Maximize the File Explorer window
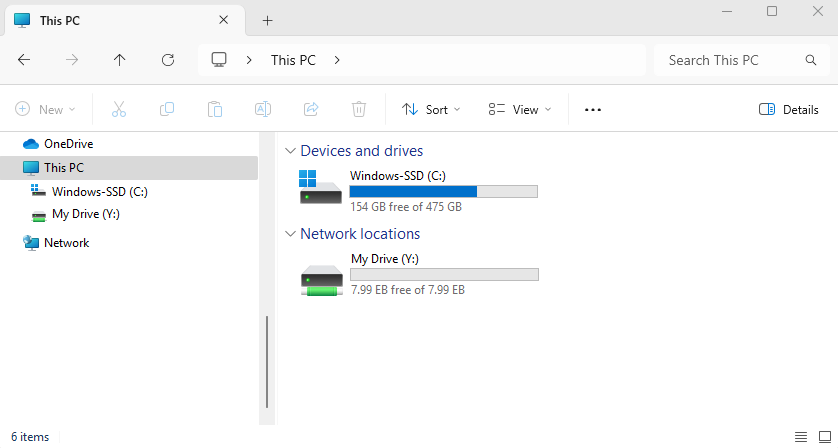Screen dimensions: 838x448 point(772,11)
